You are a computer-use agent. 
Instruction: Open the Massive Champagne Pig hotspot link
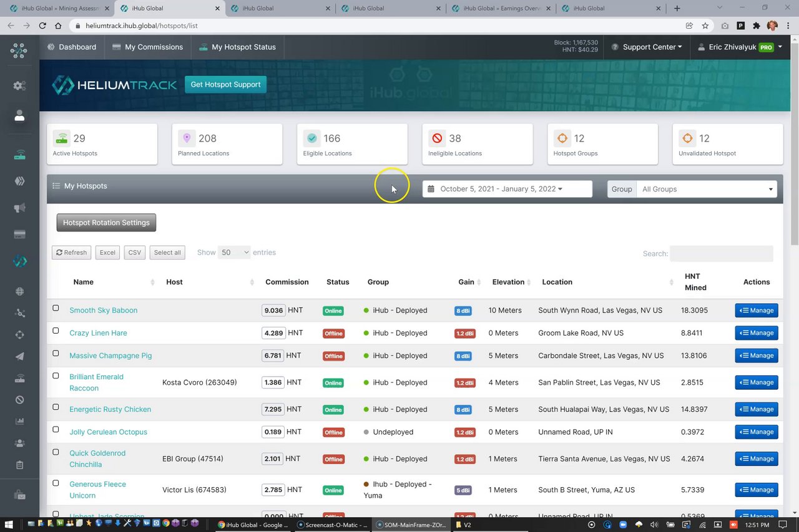pyautogui.click(x=110, y=355)
